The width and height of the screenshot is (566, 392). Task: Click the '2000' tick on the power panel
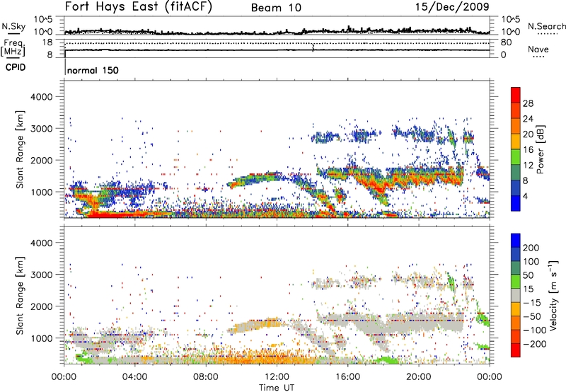tap(42, 160)
